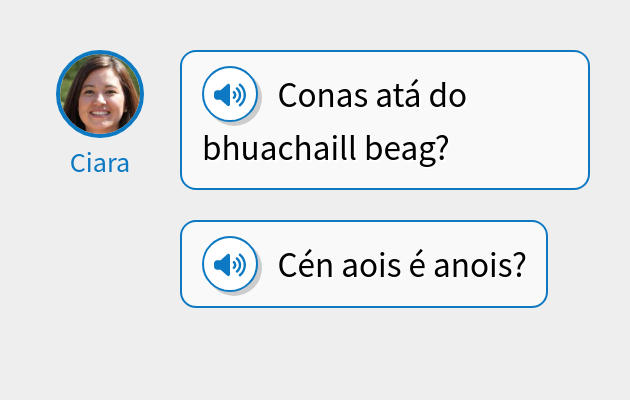
Task: Click the blue border of the first speech bubble
Action: coord(385,51)
